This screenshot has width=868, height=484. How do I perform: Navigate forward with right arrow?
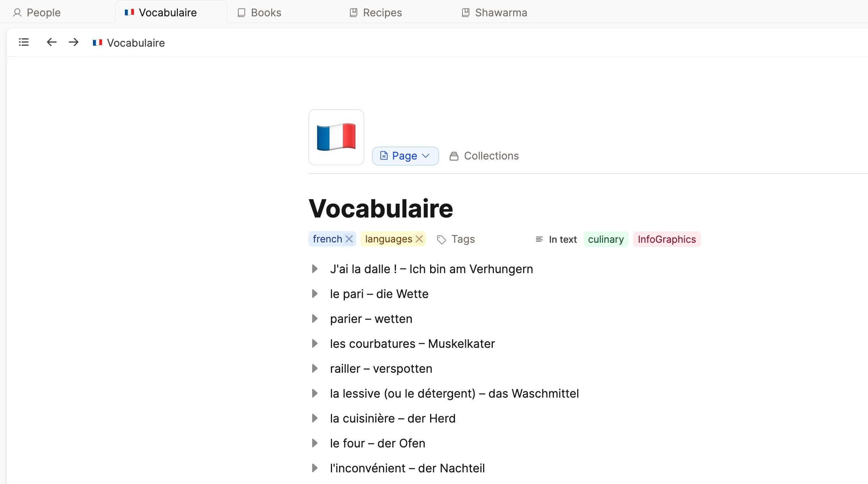73,42
